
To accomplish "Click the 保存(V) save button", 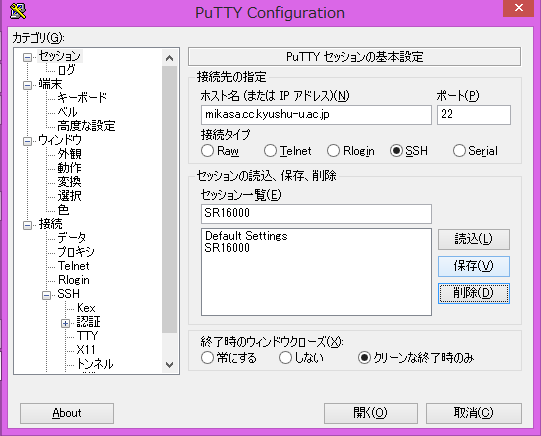I will pos(474,266).
